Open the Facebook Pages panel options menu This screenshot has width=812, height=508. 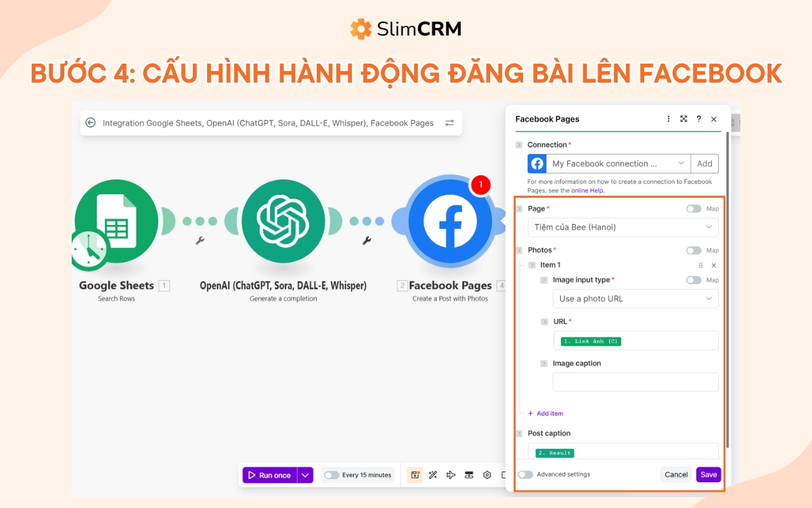click(x=669, y=119)
